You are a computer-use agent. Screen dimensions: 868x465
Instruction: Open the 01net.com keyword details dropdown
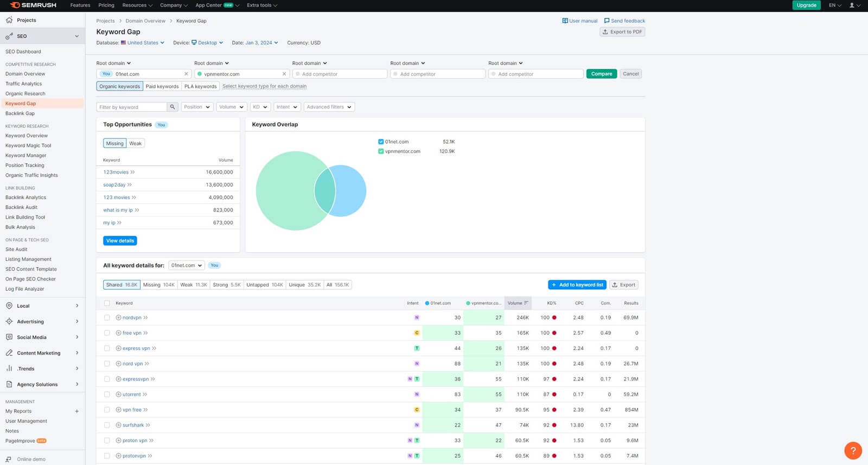(186, 265)
